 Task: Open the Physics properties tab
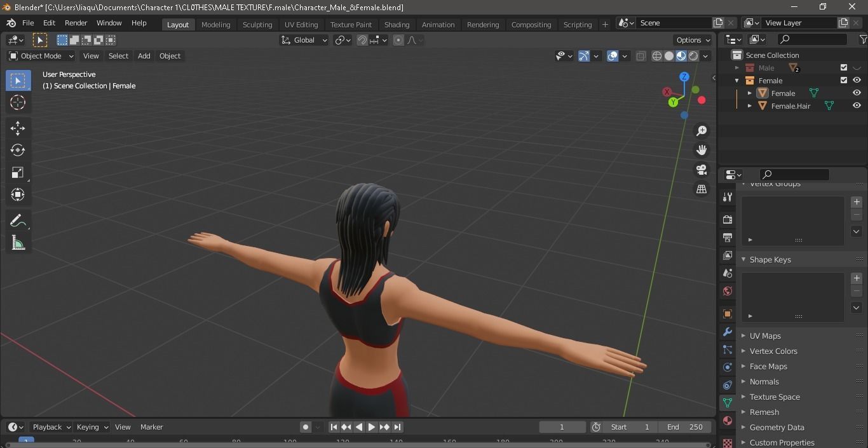pyautogui.click(x=728, y=367)
